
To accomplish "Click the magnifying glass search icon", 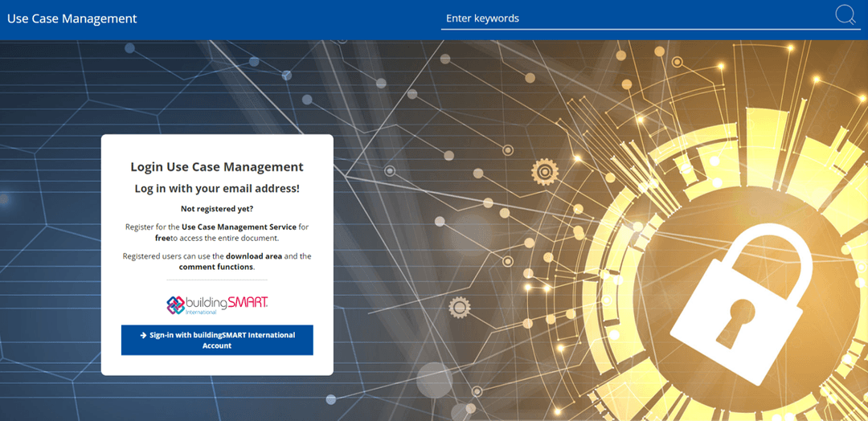I will coord(845,15).
